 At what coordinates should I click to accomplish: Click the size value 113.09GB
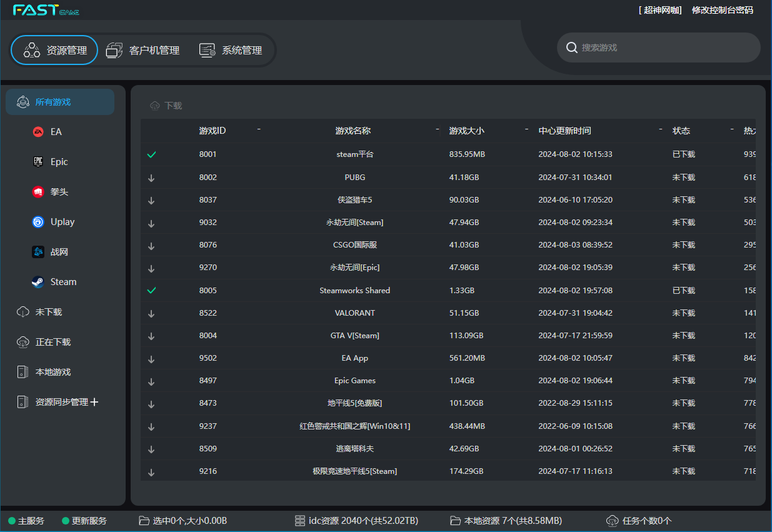tap(466, 336)
